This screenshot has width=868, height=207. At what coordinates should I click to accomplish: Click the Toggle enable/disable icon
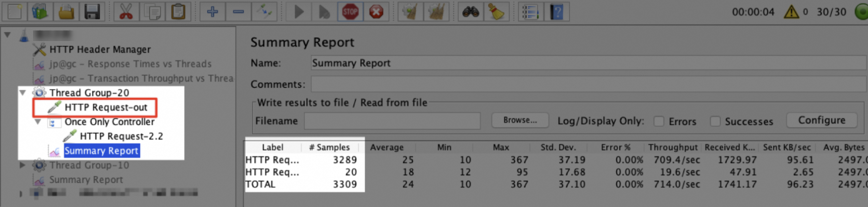(x=264, y=11)
